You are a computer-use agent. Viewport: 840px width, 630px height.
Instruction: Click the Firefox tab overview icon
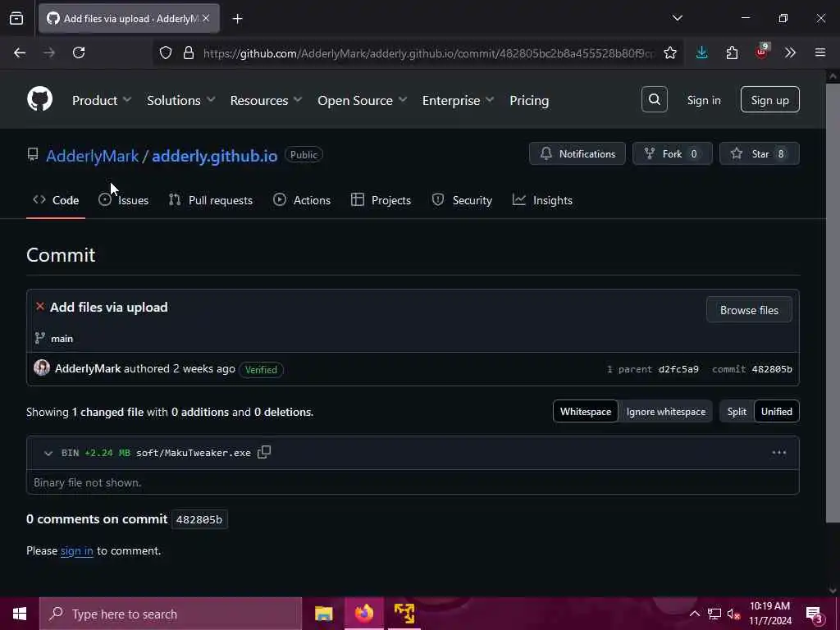point(16,18)
